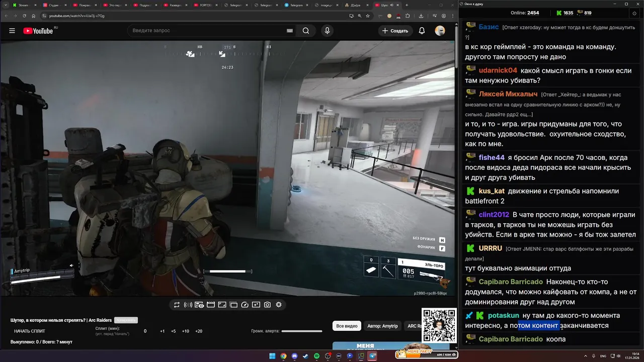Open Spotify from the taskbar
Screen dimensions: 644x362
(x=316, y=356)
